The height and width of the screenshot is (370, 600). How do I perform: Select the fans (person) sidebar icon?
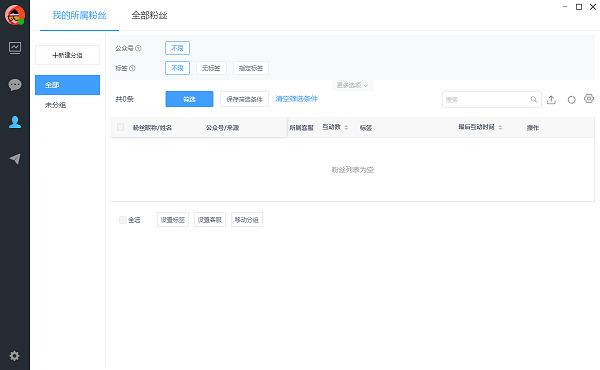click(x=15, y=122)
